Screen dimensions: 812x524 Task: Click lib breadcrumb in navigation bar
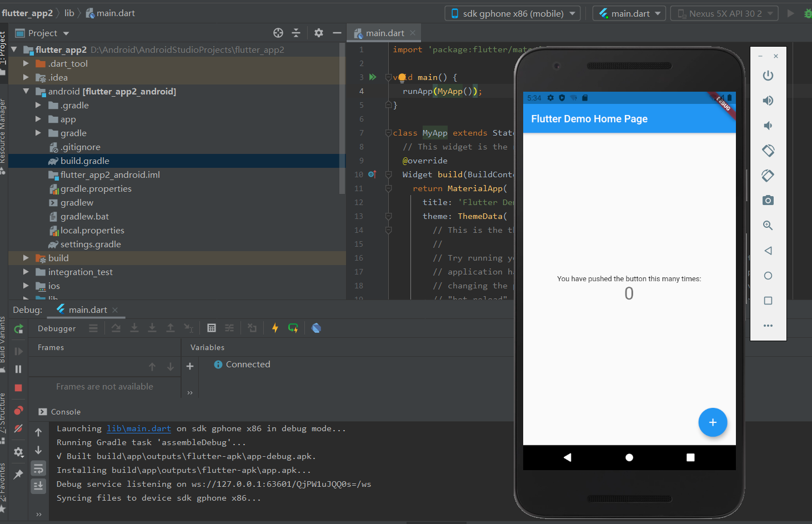click(69, 13)
